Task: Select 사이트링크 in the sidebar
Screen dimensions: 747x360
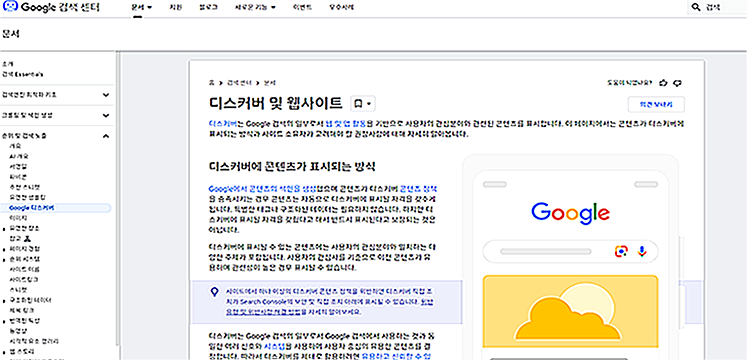Action: [x=24, y=280]
